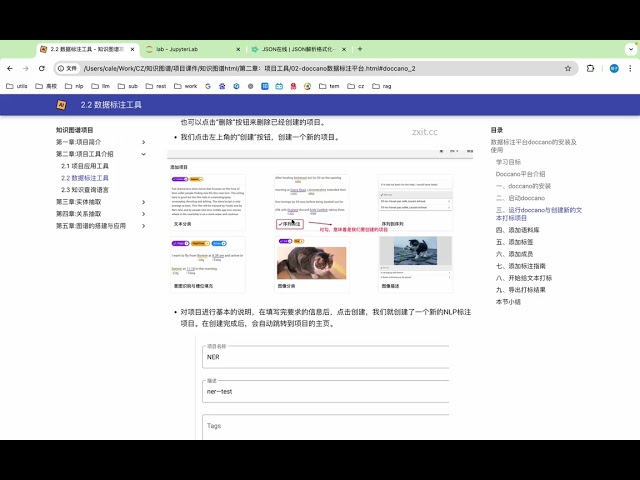Open the utils bookmark folder
This screenshot has height=480, width=640.
[17, 86]
